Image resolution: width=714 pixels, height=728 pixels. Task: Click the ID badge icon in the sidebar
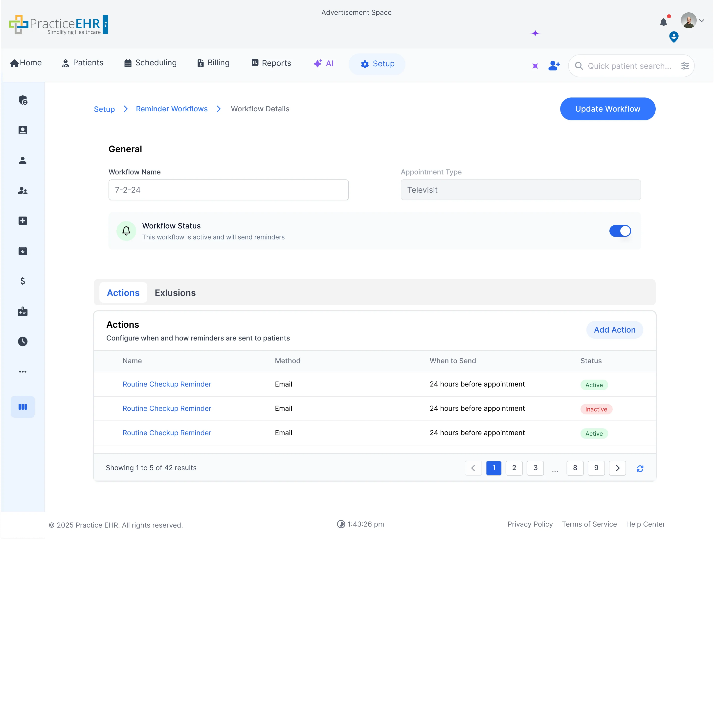23,130
